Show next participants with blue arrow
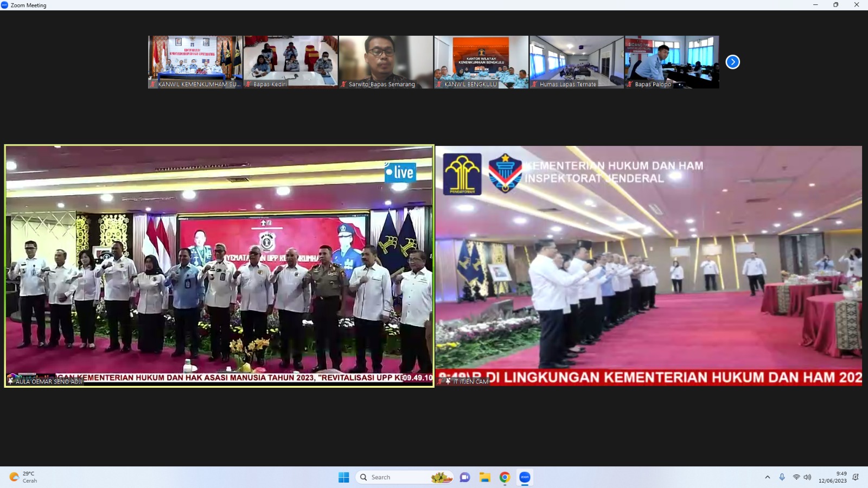 (732, 62)
